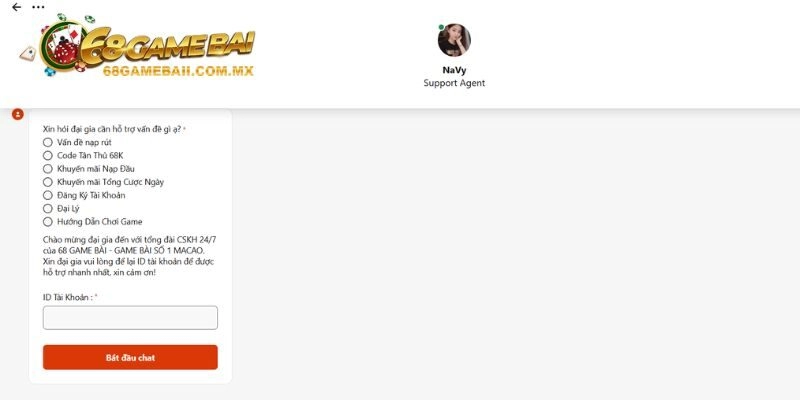Click the NaVy agent name

[454, 70]
